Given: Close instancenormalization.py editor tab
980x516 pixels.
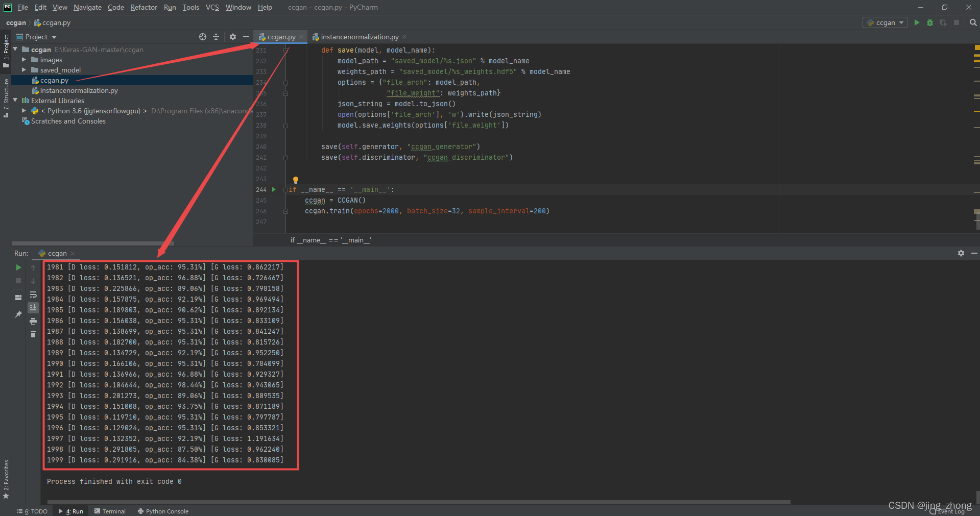Looking at the screenshot, I should pyautogui.click(x=404, y=37).
